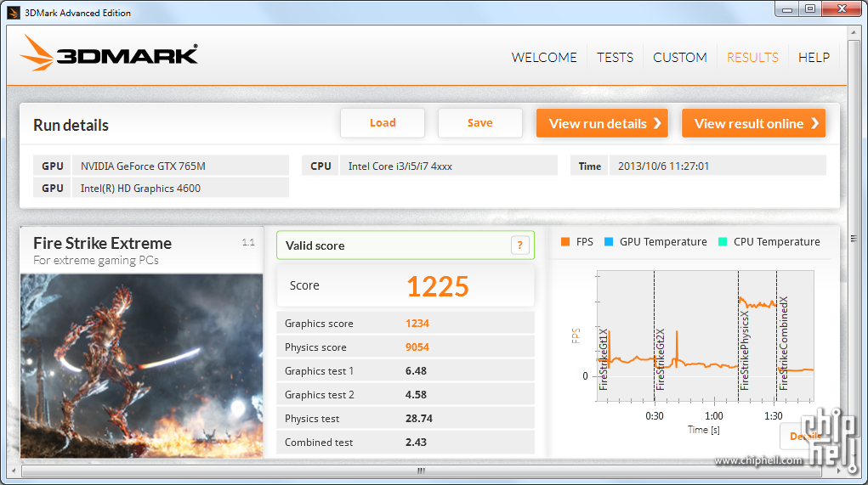
Task: Click the Fire Strike Extreme artwork thumbnail
Action: click(142, 365)
